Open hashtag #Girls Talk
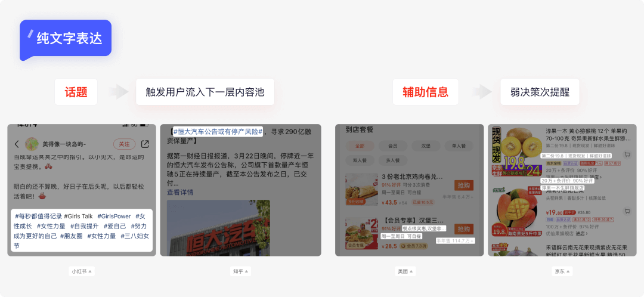The height and width of the screenshot is (297, 644). tap(79, 216)
